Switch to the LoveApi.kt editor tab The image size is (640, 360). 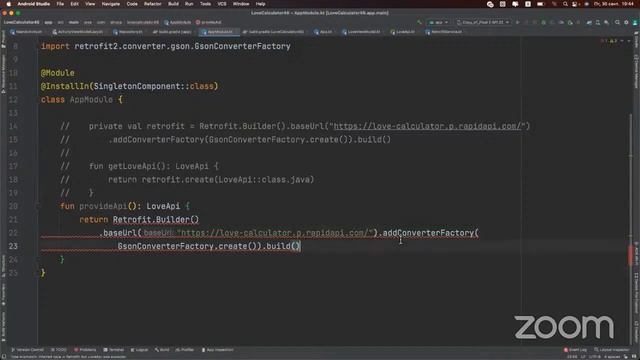(x=402, y=31)
